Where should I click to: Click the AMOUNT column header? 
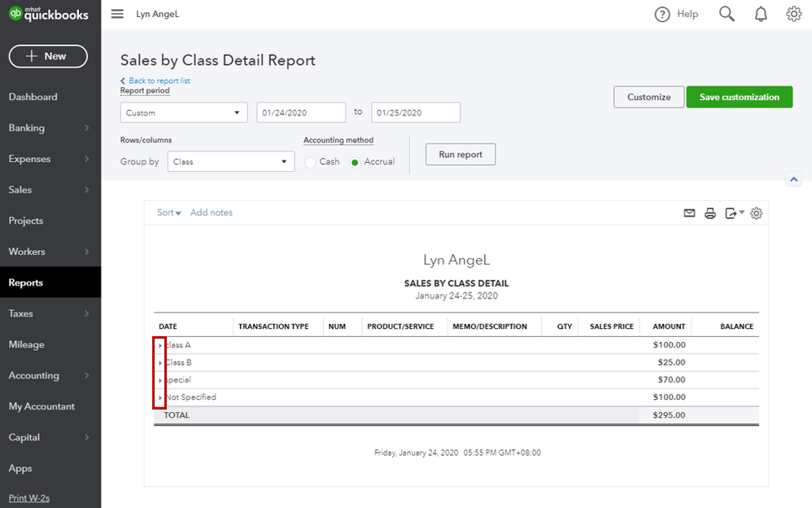point(669,326)
